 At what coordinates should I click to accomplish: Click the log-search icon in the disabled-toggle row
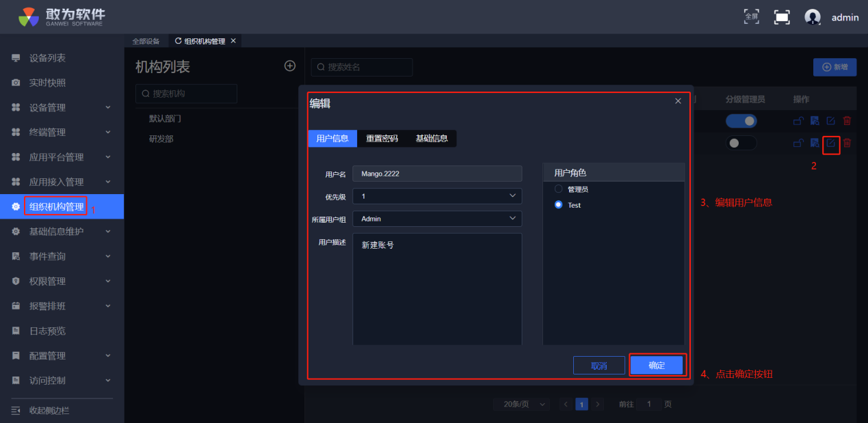(815, 143)
